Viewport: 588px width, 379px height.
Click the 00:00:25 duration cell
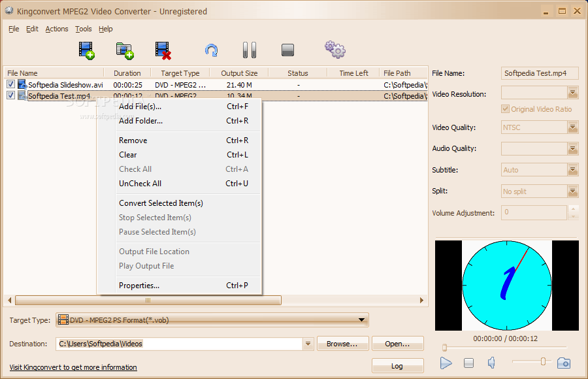(128, 85)
